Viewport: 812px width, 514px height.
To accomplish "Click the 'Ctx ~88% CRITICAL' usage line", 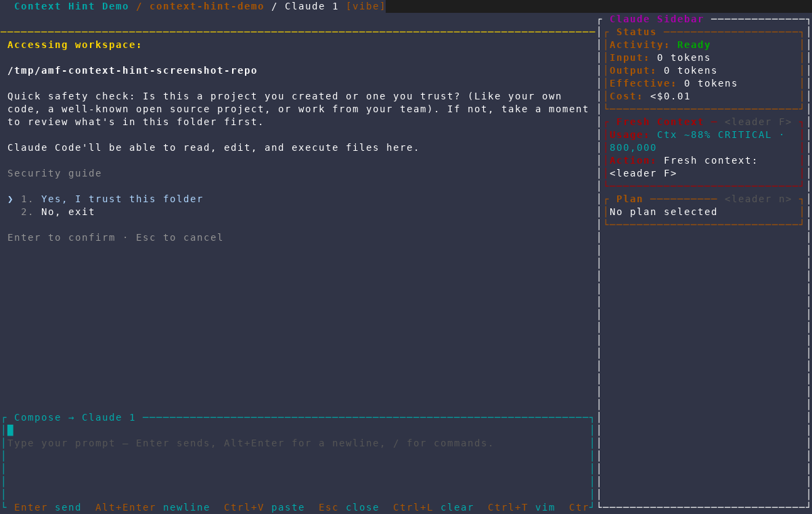I will pos(697,135).
